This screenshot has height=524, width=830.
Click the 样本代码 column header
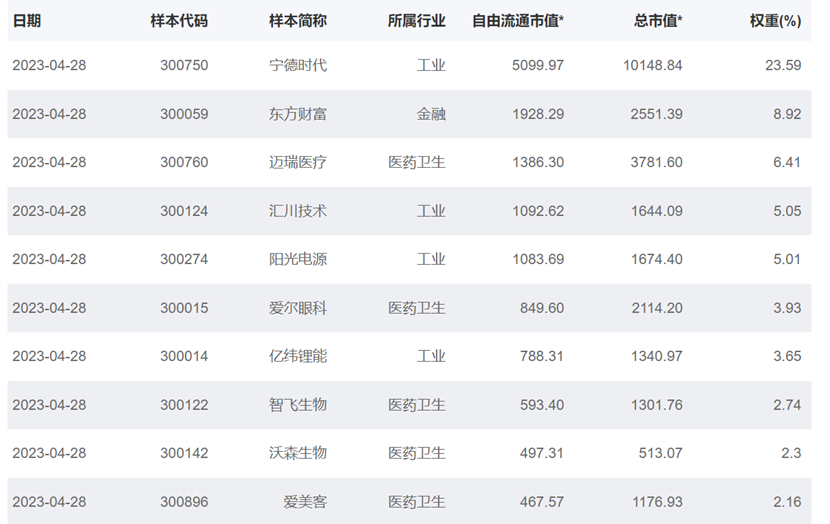(x=179, y=21)
